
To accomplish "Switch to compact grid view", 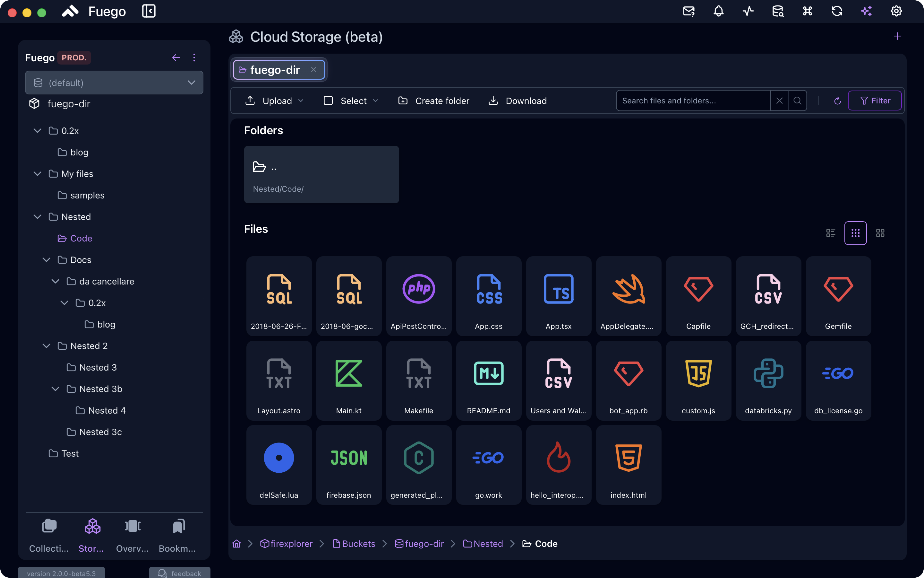I will pyautogui.click(x=856, y=233).
